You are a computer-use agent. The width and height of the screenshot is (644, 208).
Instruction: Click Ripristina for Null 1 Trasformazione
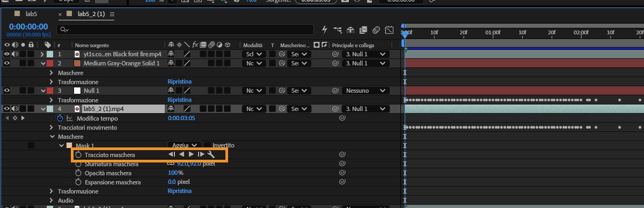point(179,100)
